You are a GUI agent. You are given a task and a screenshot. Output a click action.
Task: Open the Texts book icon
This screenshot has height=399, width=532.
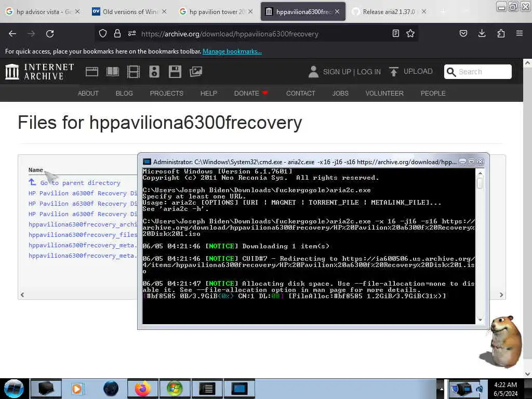click(113, 72)
